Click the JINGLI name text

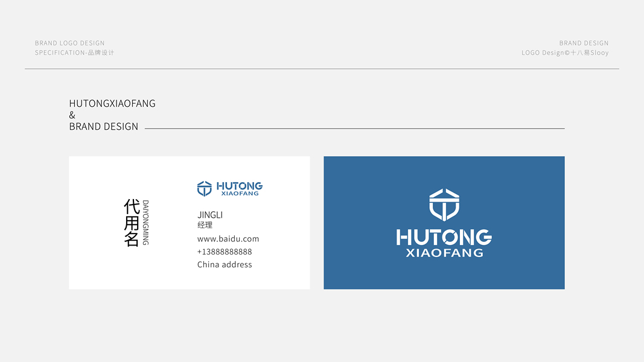pos(210,215)
